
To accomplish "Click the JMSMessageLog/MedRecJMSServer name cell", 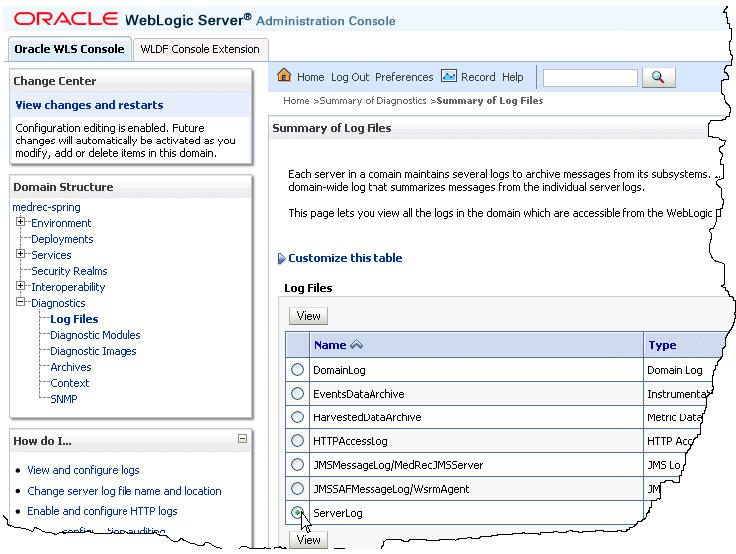I will [476, 464].
